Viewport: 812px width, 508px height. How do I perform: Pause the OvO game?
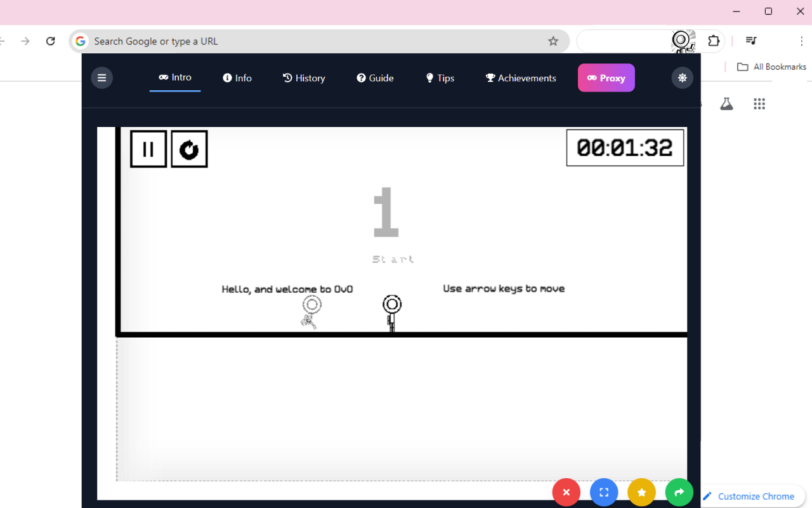[148, 149]
